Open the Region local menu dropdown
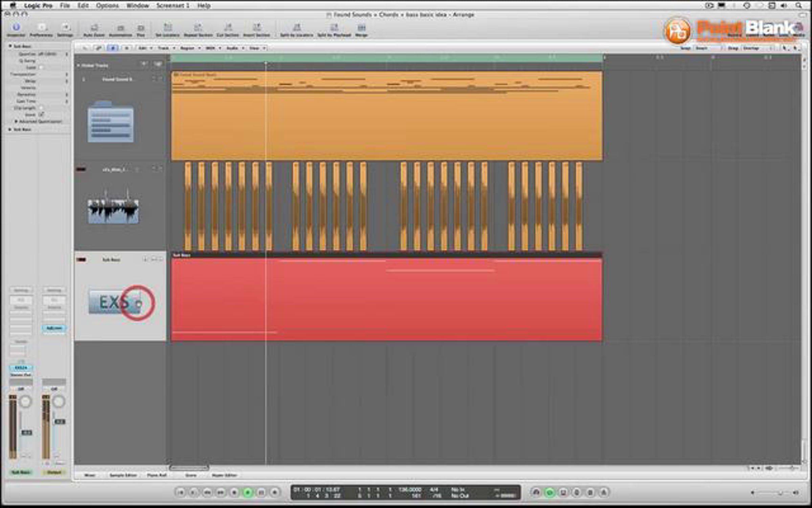The height and width of the screenshot is (508, 812). tap(190, 48)
